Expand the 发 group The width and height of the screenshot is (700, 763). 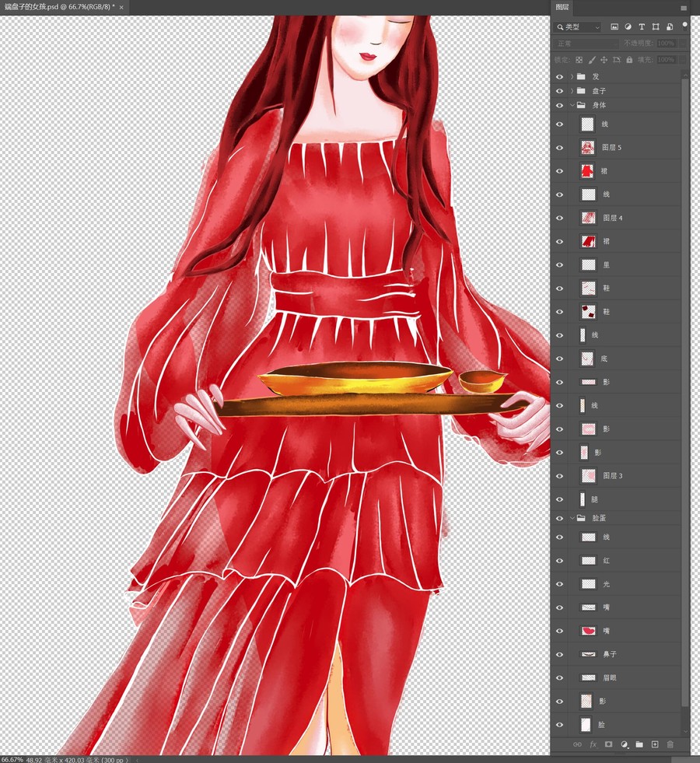point(572,77)
